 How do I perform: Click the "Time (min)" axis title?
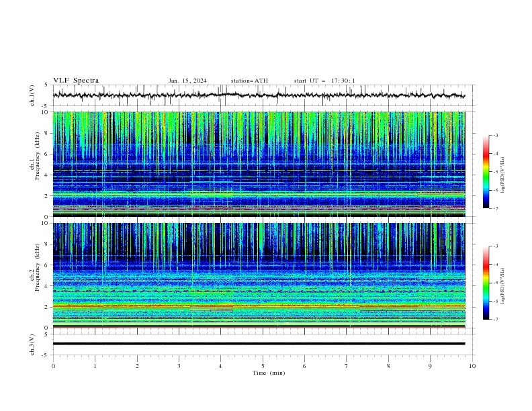coord(269,373)
